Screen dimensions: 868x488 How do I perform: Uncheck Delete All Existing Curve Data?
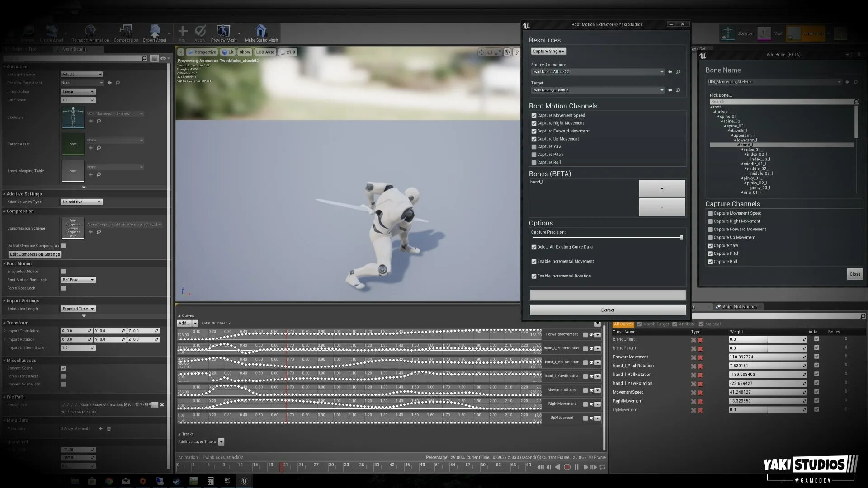[534, 247]
